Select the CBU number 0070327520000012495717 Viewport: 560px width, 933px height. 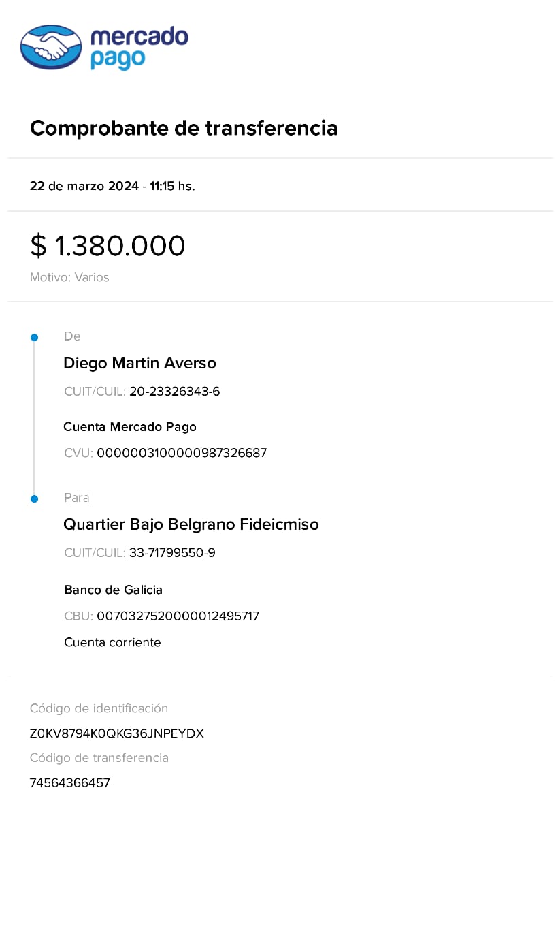point(178,616)
